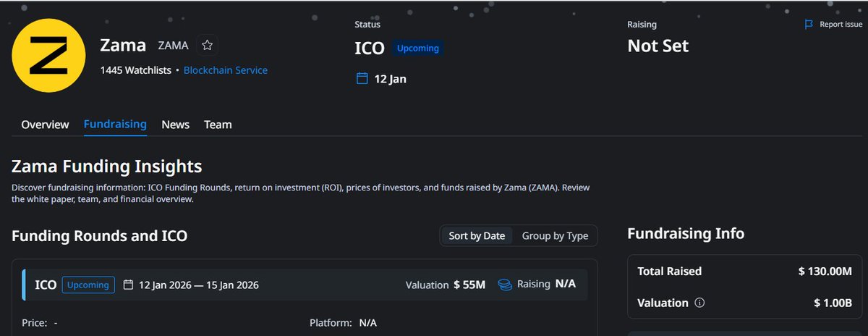
Task: Click Funding Rounds and ICO heading
Action: pos(100,235)
